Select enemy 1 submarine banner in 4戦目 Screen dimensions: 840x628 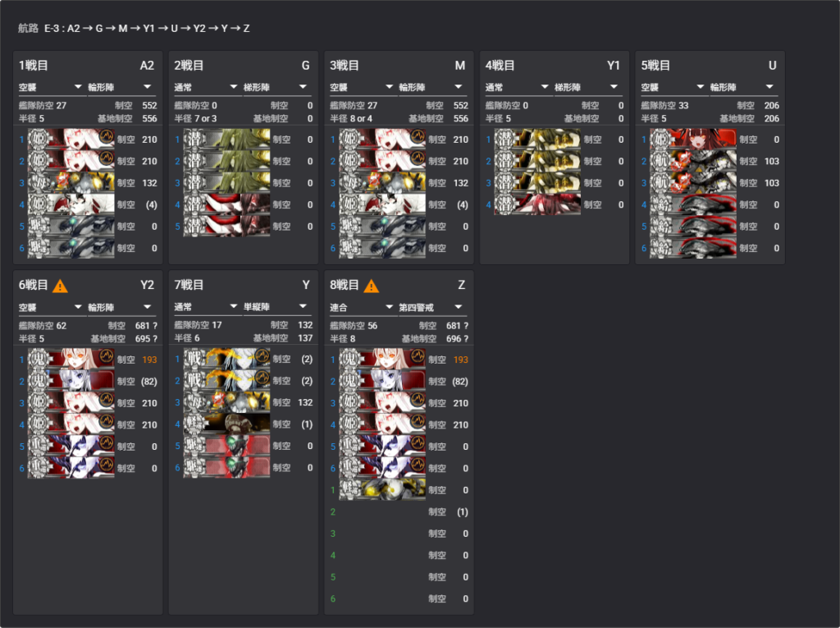click(x=538, y=140)
